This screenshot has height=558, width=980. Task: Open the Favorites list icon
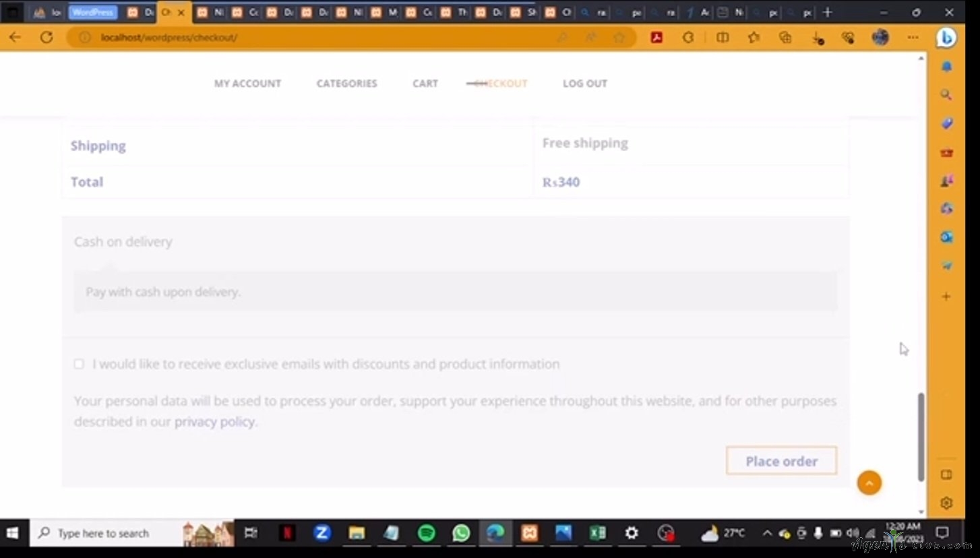(x=754, y=38)
